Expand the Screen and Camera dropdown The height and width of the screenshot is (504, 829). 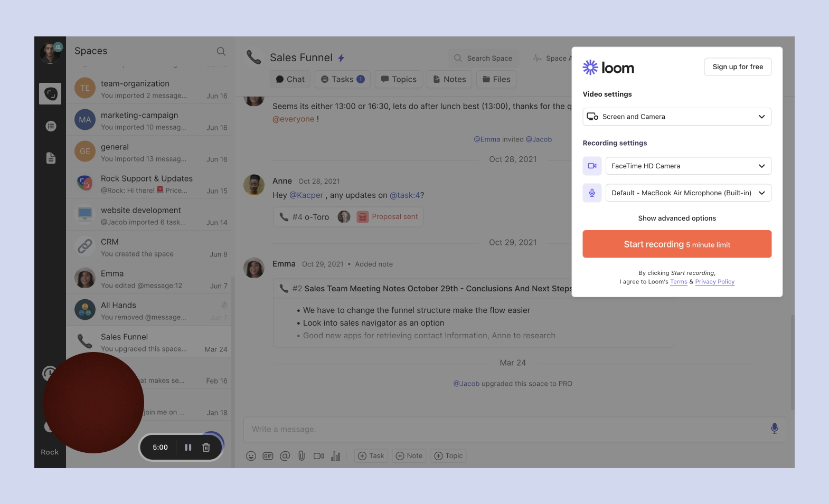coord(677,117)
